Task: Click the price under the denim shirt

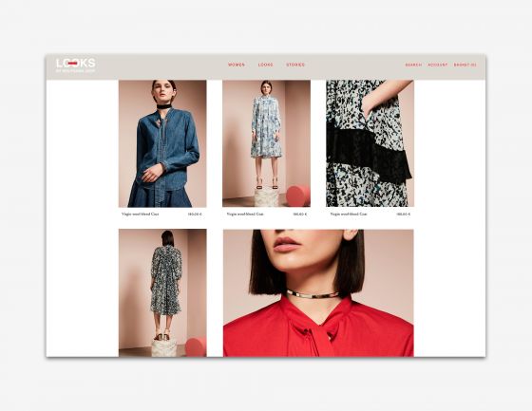Action: [x=195, y=215]
